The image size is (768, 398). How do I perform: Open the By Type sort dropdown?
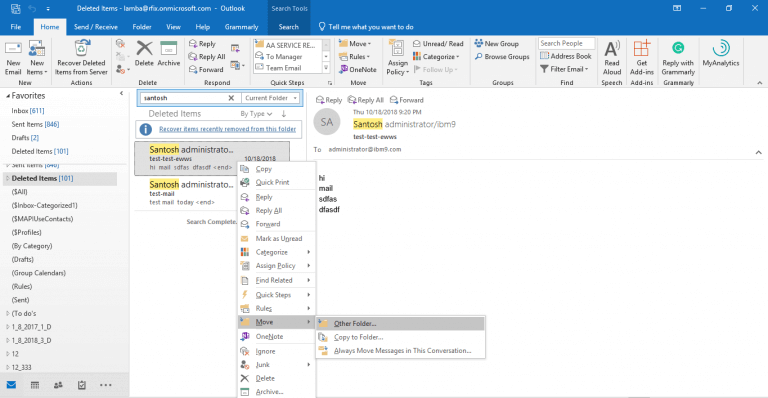256,114
